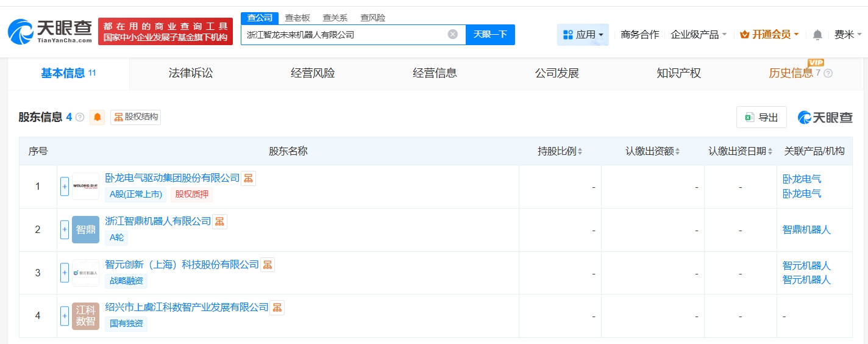Switch to the 法律诉讼 tab
This screenshot has width=868, height=344.
click(x=191, y=73)
